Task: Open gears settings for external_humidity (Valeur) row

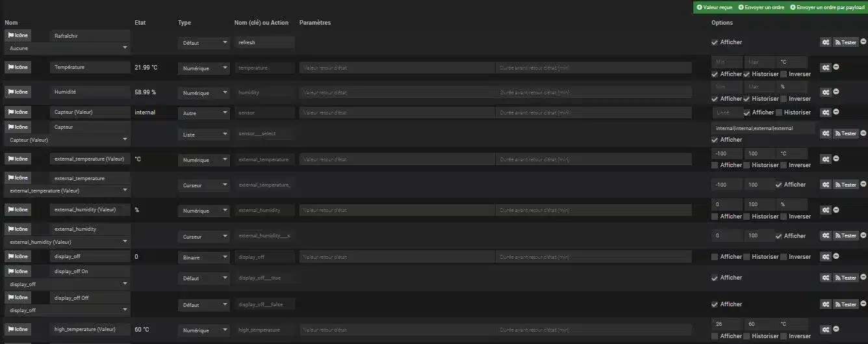Action: tap(825, 210)
